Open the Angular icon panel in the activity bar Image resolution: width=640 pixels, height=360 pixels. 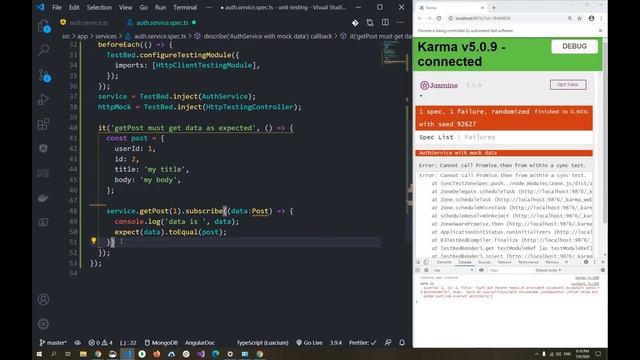pyautogui.click(x=43, y=149)
